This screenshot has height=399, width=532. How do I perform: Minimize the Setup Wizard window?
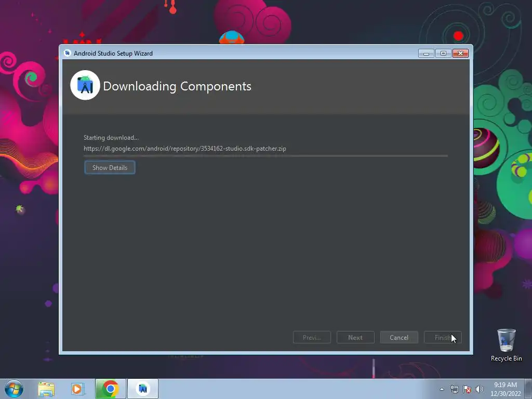point(426,54)
